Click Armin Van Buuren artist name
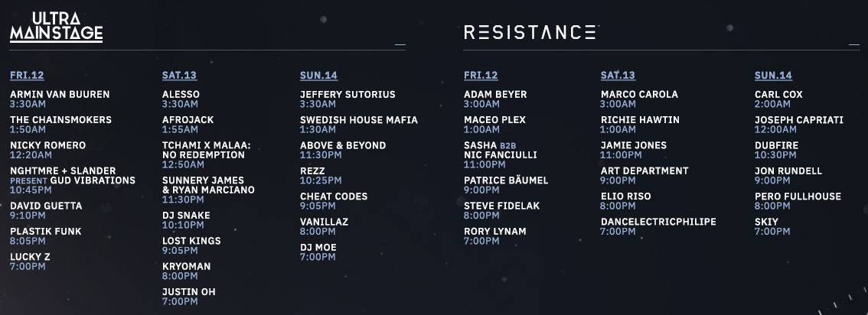Screen dimensions: 868x315 pyautogui.click(x=60, y=95)
